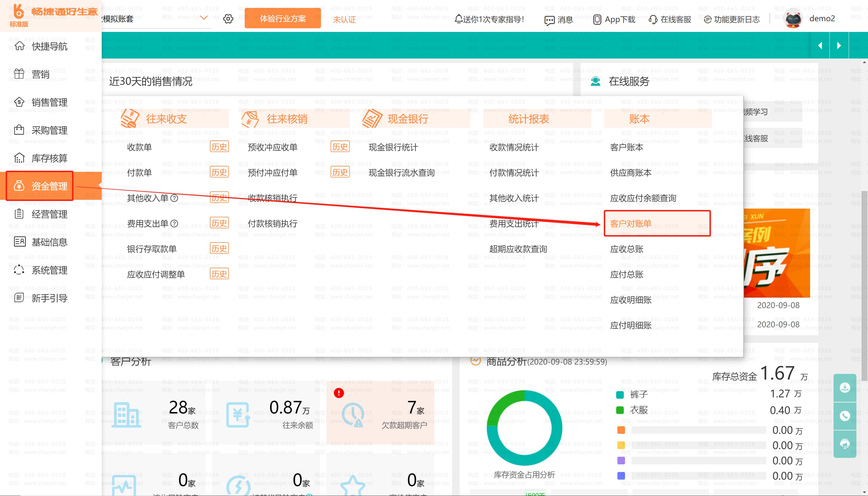Click the 欠款超期客户 summary card

380,413
